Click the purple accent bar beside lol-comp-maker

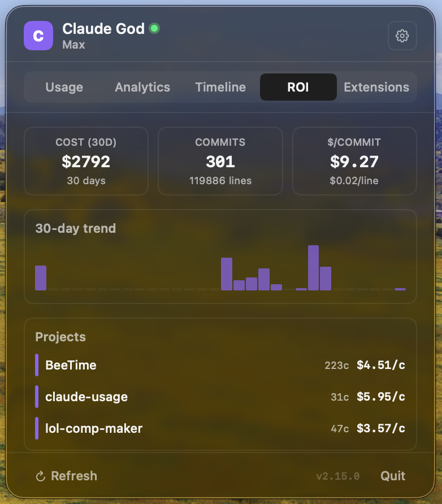point(37,428)
